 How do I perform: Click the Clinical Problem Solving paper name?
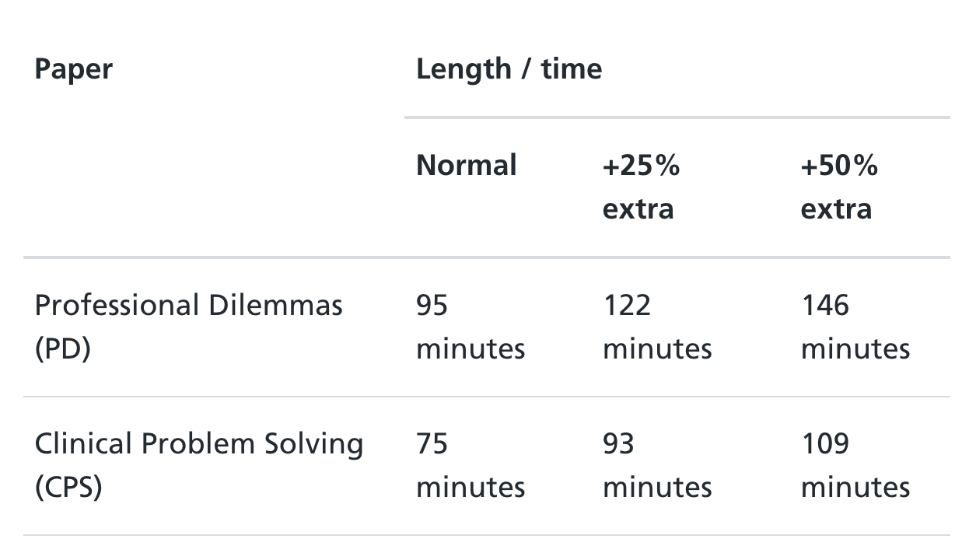[x=198, y=443]
